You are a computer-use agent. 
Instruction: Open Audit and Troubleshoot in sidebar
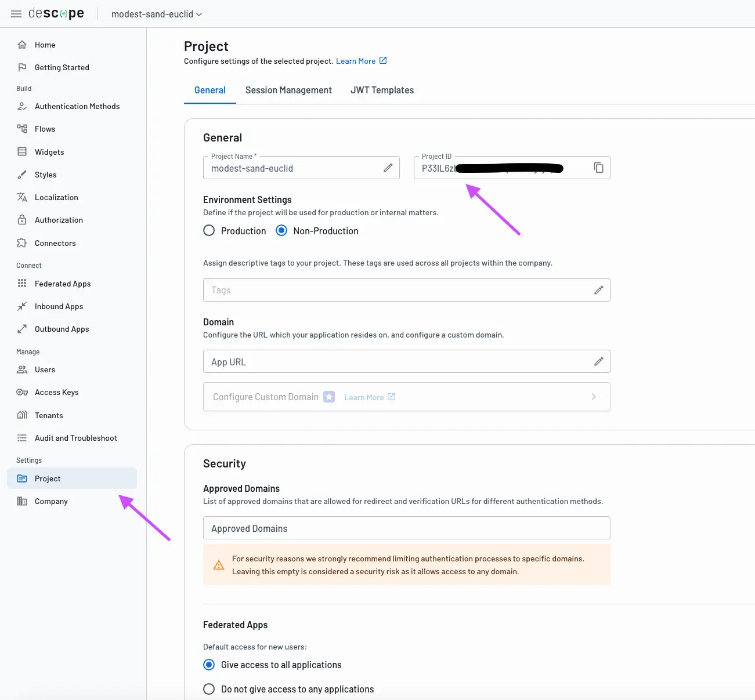click(75, 438)
